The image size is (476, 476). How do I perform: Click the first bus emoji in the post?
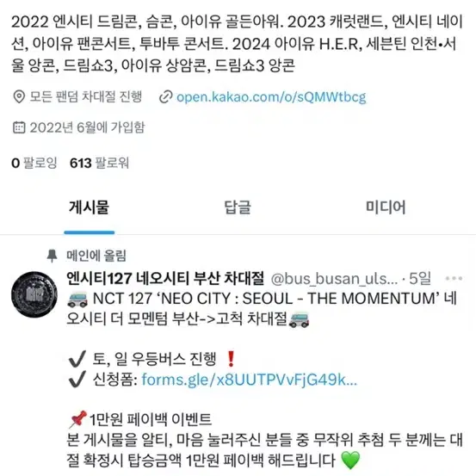click(77, 299)
